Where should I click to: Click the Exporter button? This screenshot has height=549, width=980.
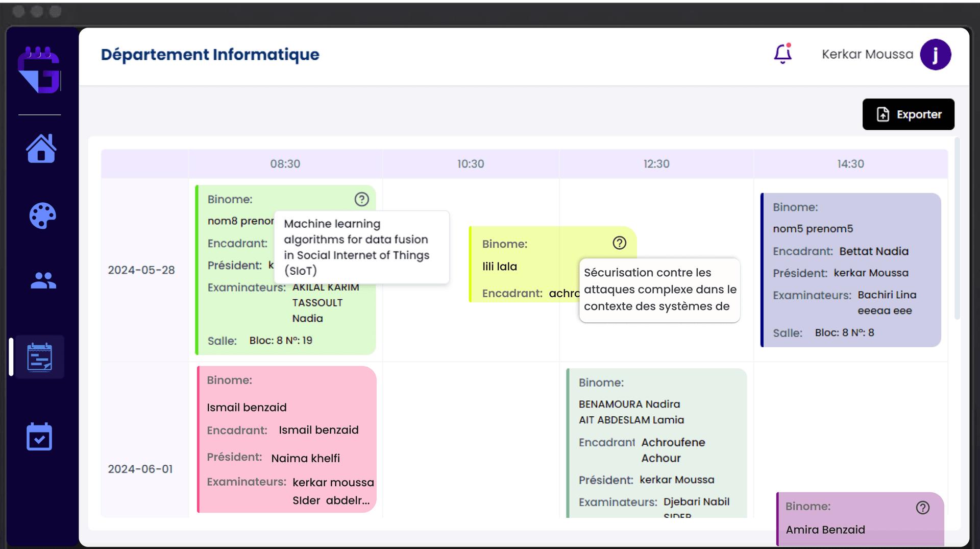pos(908,114)
